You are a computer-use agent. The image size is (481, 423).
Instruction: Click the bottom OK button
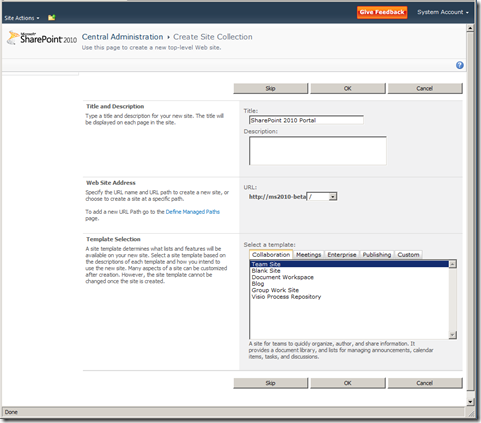tap(348, 383)
